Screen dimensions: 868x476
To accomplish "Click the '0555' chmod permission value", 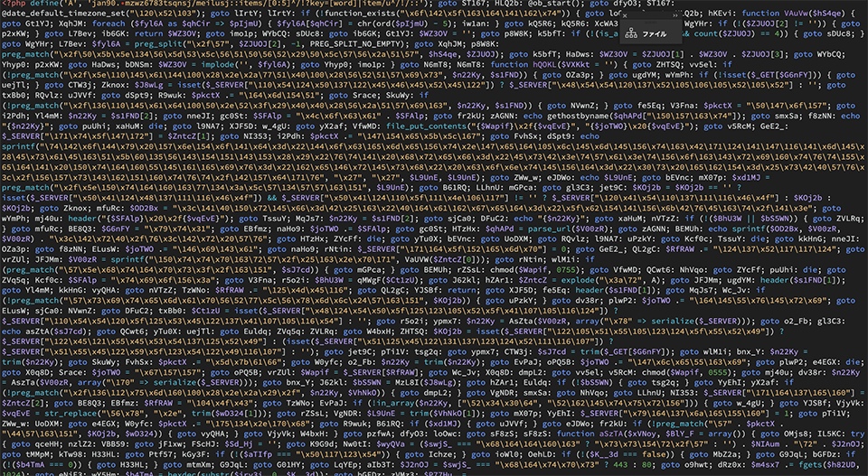I will point(719,372).
